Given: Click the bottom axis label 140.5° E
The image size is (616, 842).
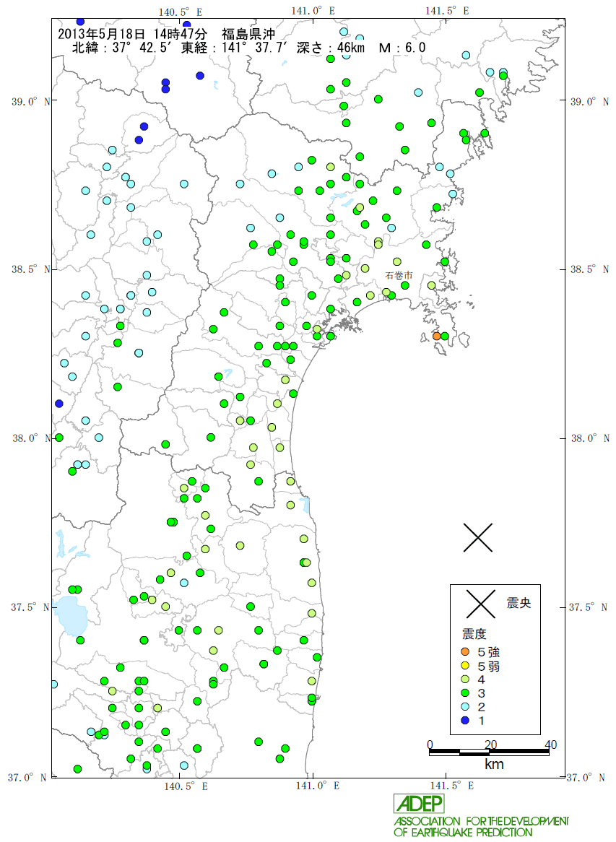Looking at the screenshot, I should 186,786.
